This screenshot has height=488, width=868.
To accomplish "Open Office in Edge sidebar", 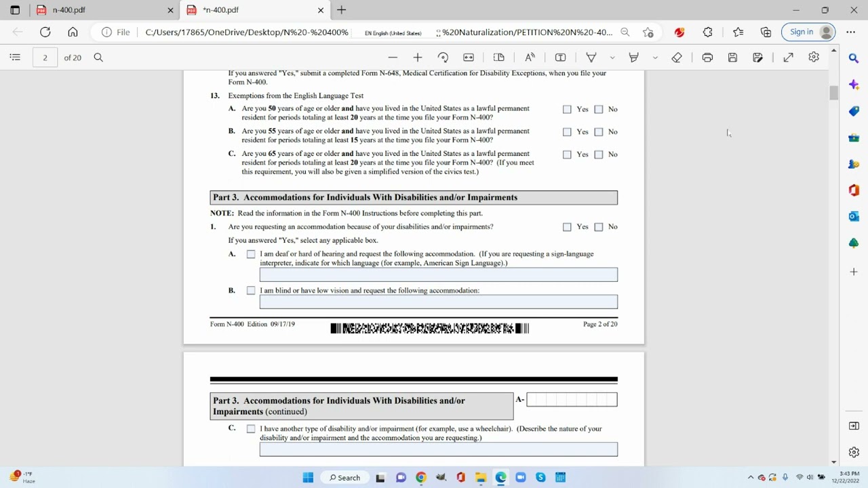I will coord(854,190).
